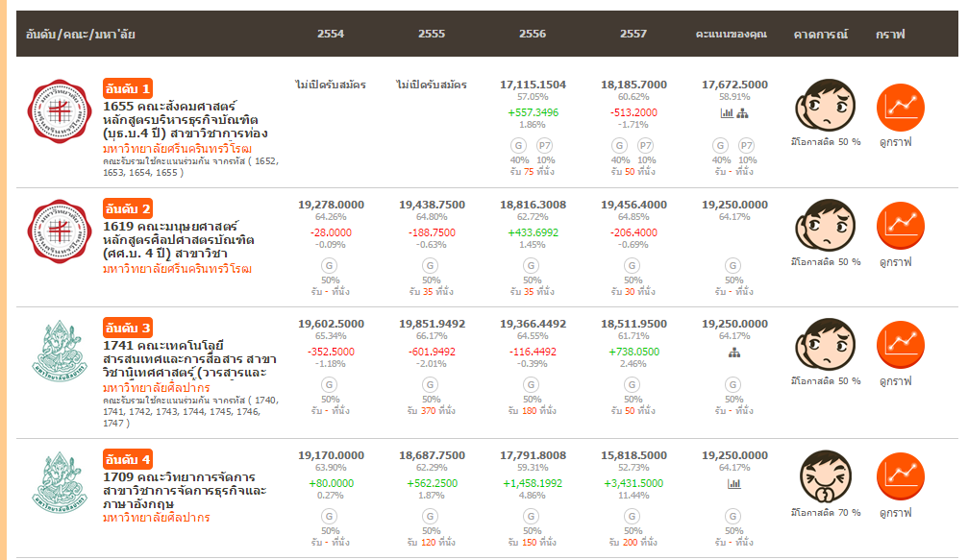This screenshot has height=560, width=968.
Task: Click score value 19,851.9492
Action: 433,324
